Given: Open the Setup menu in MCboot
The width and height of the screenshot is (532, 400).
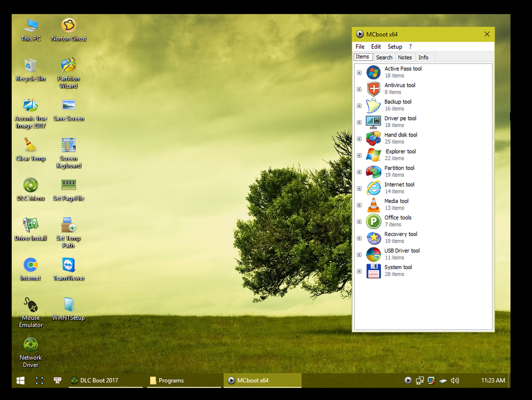Looking at the screenshot, I should pos(395,46).
